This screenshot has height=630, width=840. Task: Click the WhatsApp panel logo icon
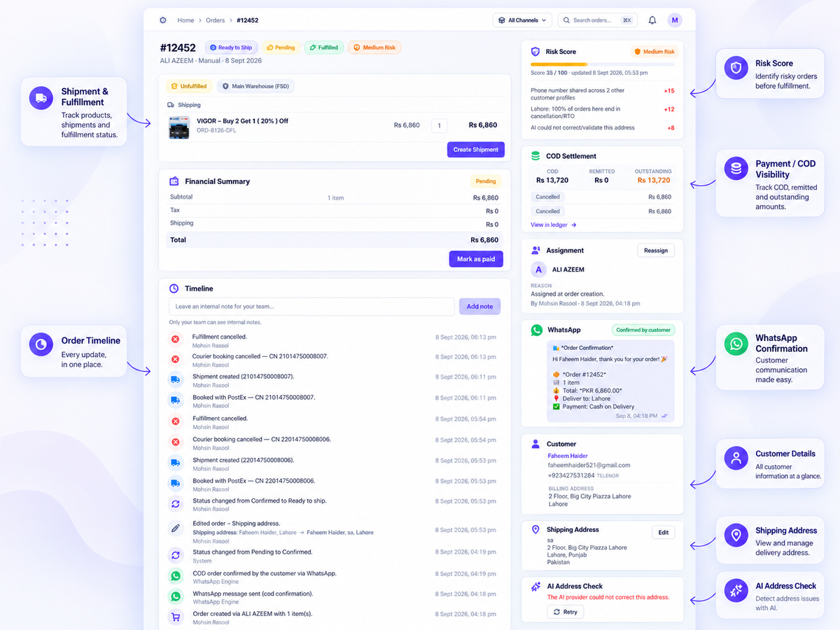pyautogui.click(x=537, y=330)
